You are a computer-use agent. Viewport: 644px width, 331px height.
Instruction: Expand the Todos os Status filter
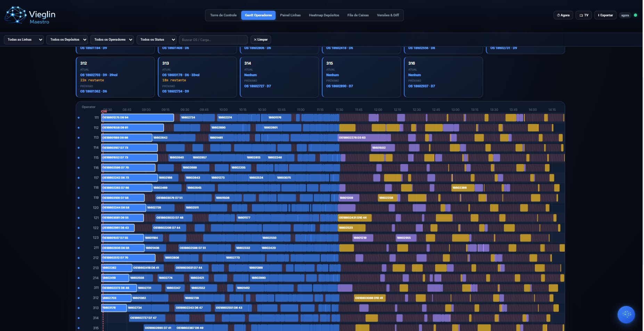[x=156, y=40]
